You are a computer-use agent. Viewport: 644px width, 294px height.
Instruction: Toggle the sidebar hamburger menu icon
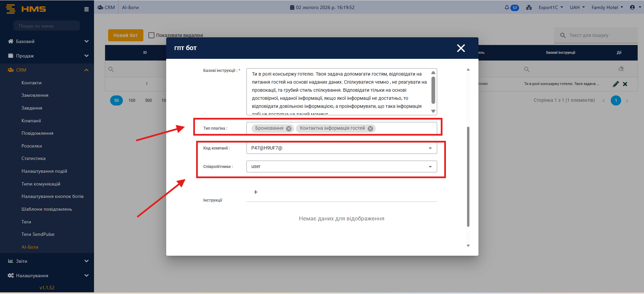click(86, 9)
